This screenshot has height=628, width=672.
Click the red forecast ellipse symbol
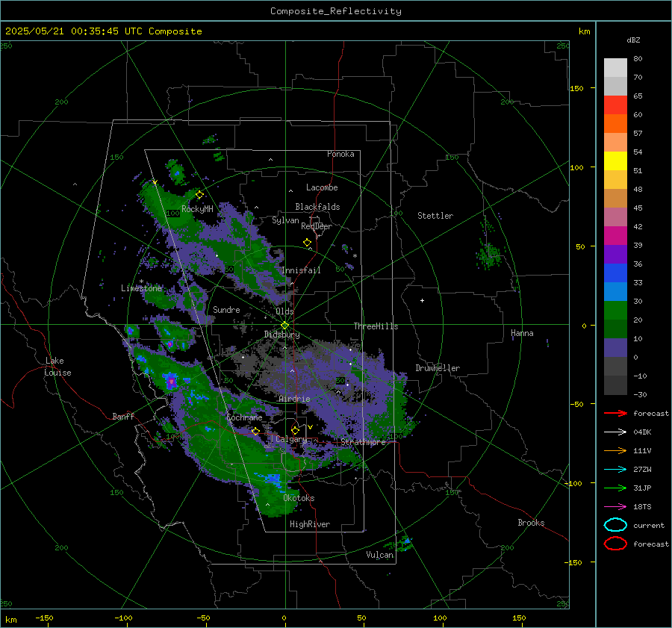point(615,544)
